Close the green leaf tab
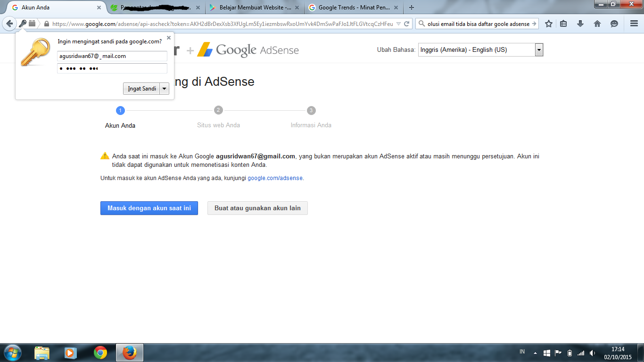 pyautogui.click(x=198, y=8)
